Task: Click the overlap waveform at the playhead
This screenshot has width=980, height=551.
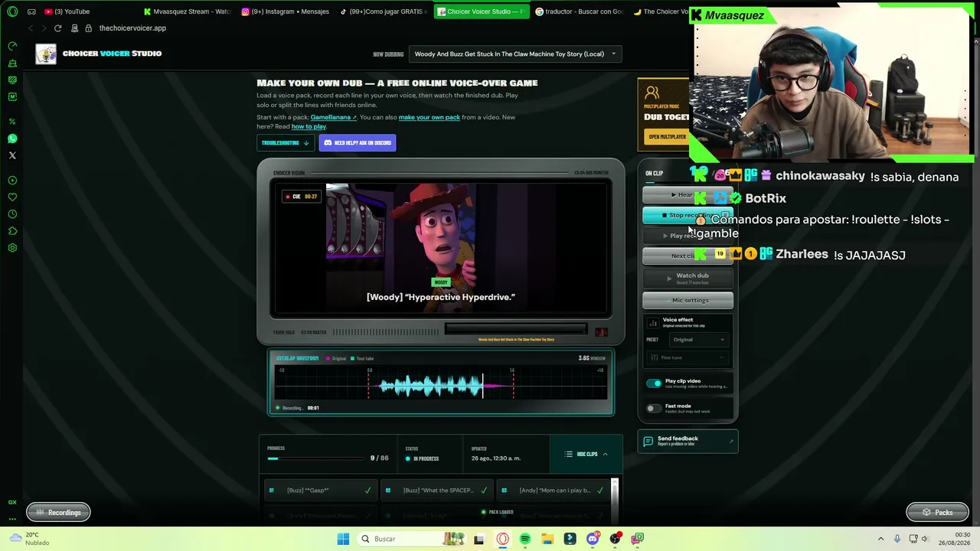Action: (482, 386)
